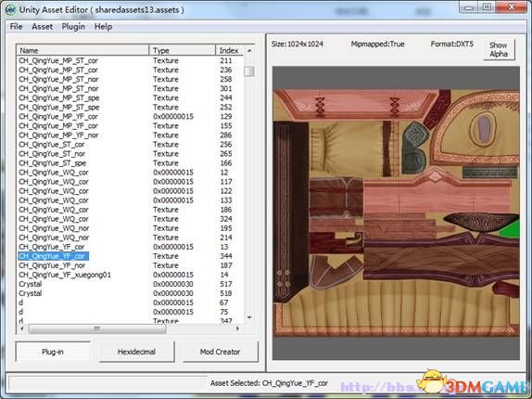
Task: Click the Plug-in button
Action: coord(53,352)
